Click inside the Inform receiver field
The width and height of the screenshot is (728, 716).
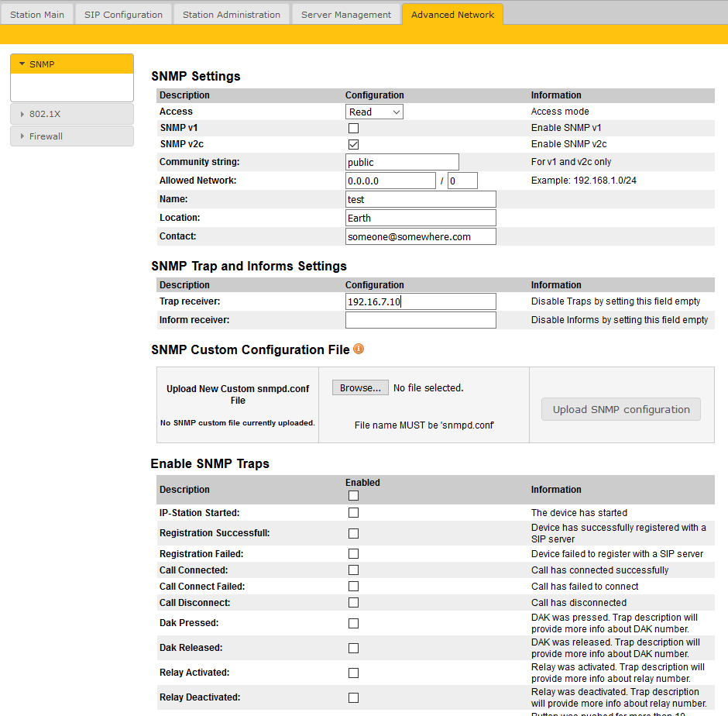(421, 319)
